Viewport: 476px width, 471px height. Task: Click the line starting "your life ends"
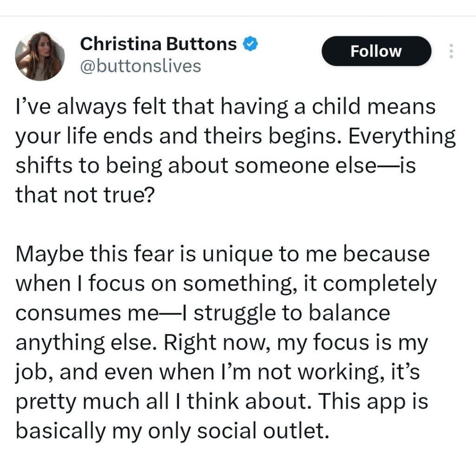(235, 137)
